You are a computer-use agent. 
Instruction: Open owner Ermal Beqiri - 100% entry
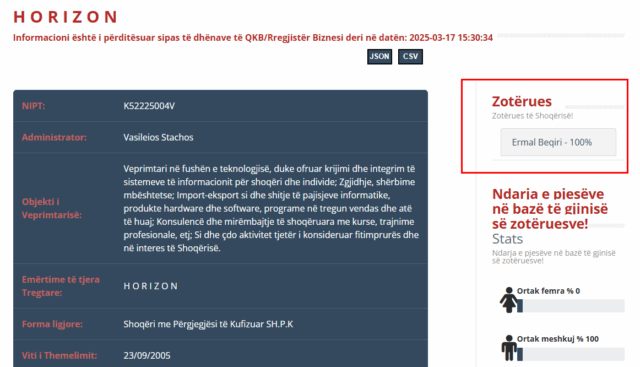[558, 142]
